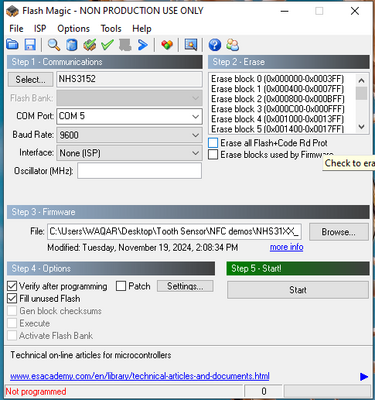This screenshot has height=400, width=375.
Task: Click the firmware File path field
Action: point(174,231)
